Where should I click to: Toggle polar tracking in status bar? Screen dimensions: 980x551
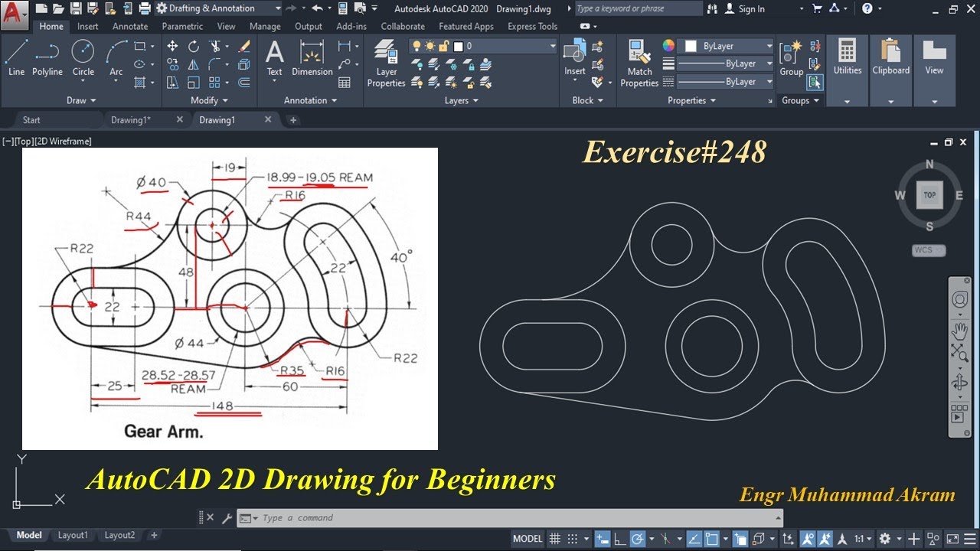pos(639,539)
